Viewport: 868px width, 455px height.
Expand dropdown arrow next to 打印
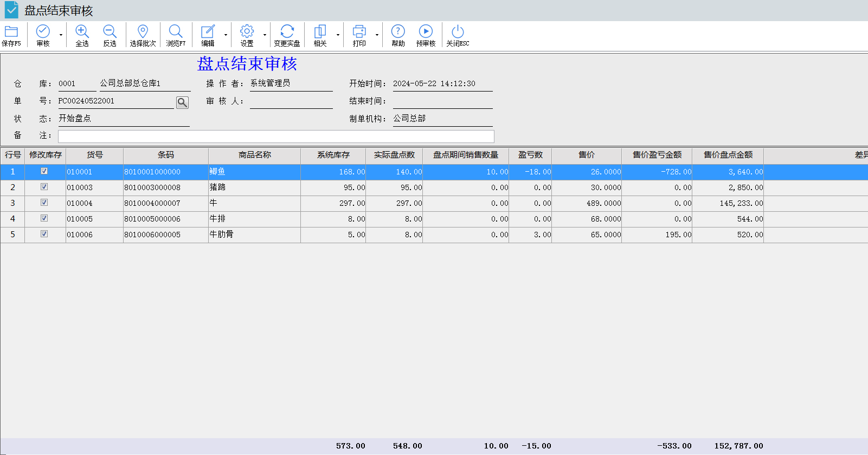click(x=377, y=35)
